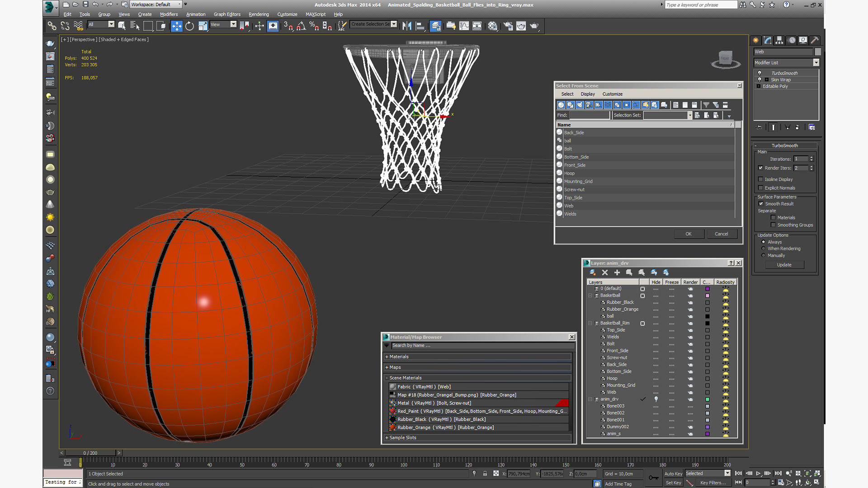The image size is (868, 488).
Task: Click the Align tool icon
Action: 420,26
